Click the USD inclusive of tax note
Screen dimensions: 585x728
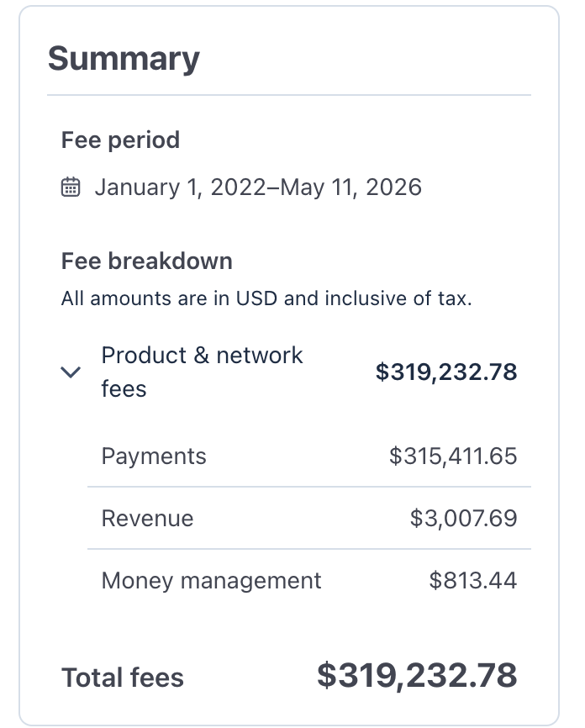[x=266, y=298]
